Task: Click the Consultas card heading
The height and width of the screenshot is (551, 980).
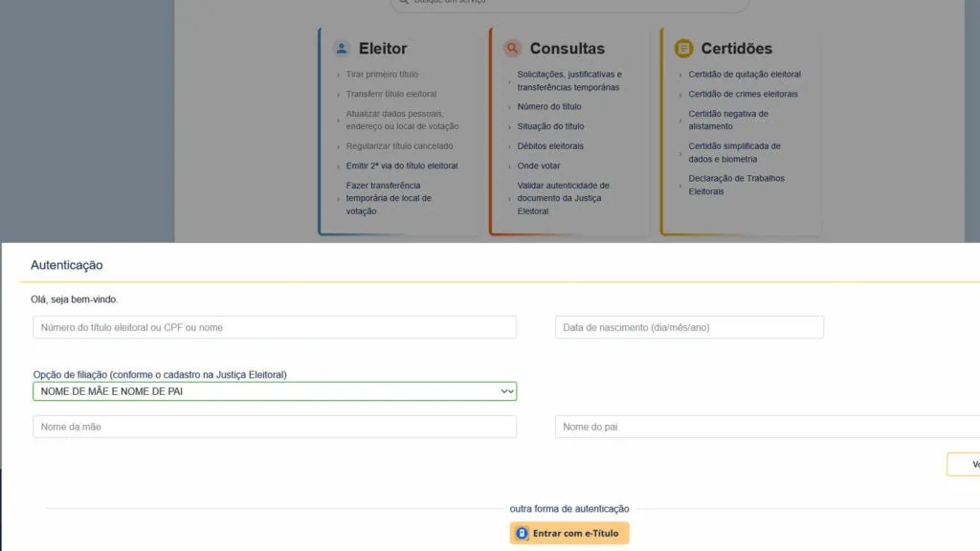Action: 567,48
